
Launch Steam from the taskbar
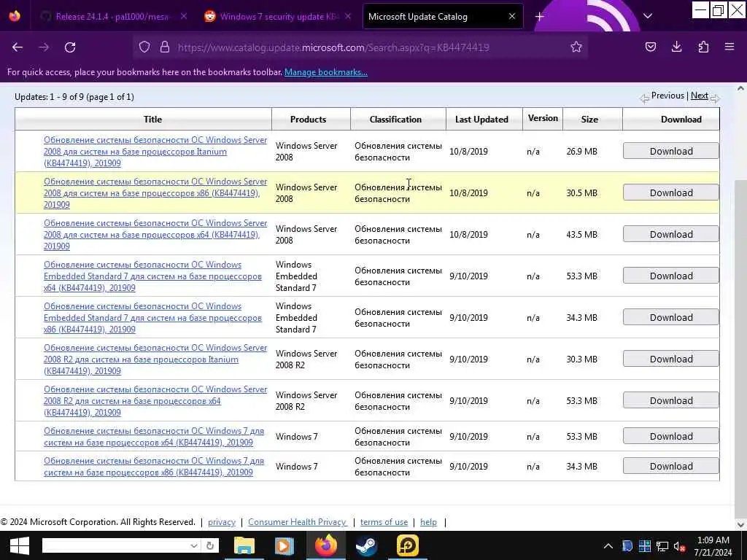pos(366,545)
